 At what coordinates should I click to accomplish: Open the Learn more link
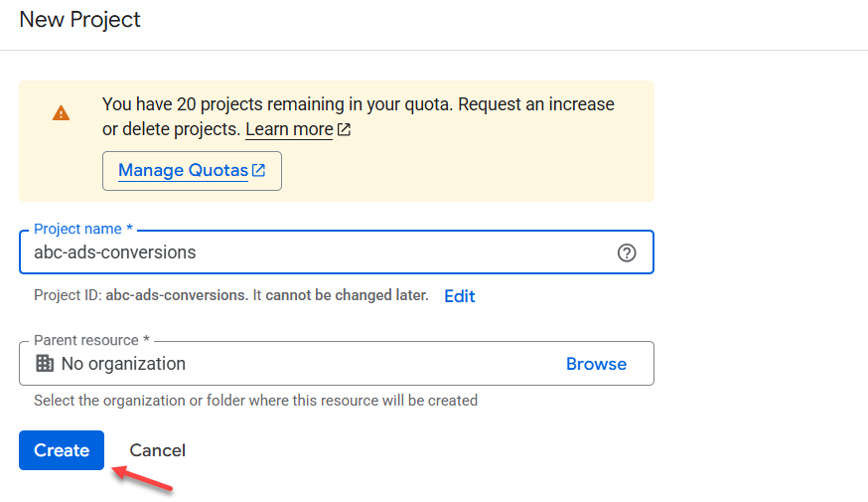(289, 129)
